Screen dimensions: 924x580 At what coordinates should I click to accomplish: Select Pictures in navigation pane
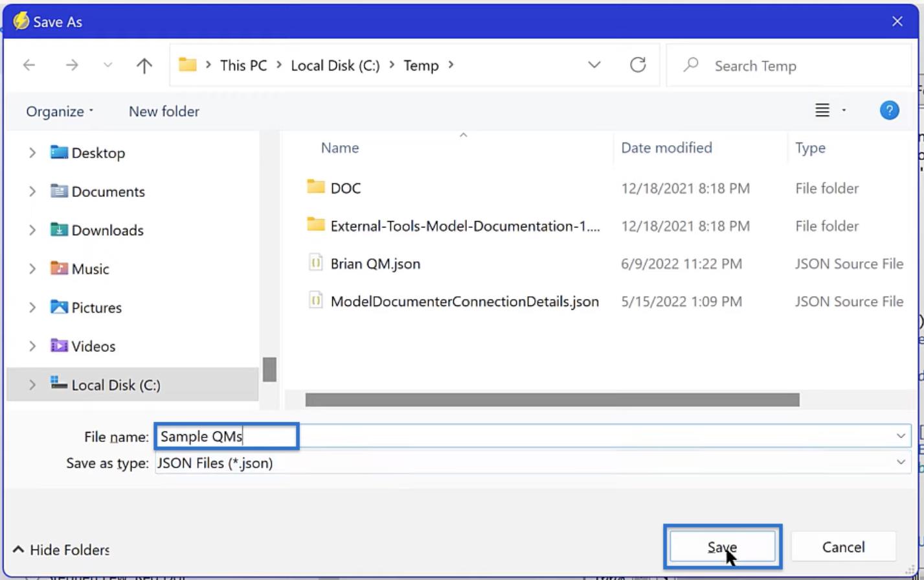point(96,308)
